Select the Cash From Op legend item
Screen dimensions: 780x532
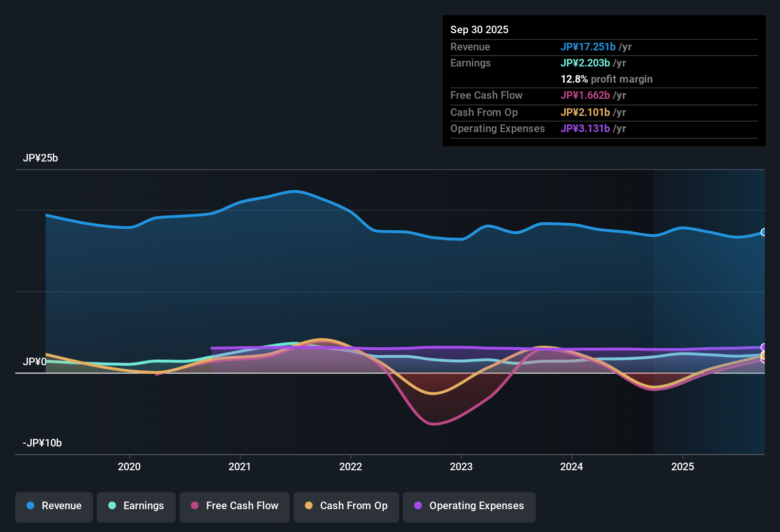pyautogui.click(x=346, y=506)
